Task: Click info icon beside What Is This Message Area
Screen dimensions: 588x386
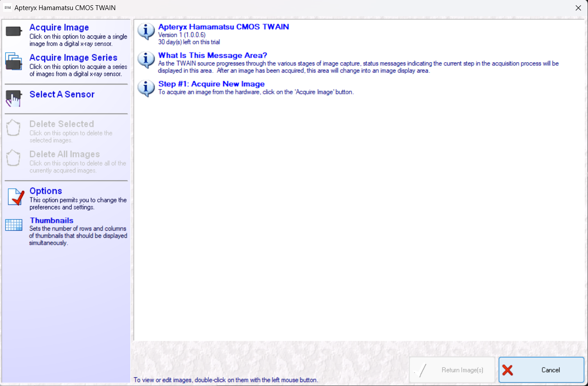Action: (146, 60)
